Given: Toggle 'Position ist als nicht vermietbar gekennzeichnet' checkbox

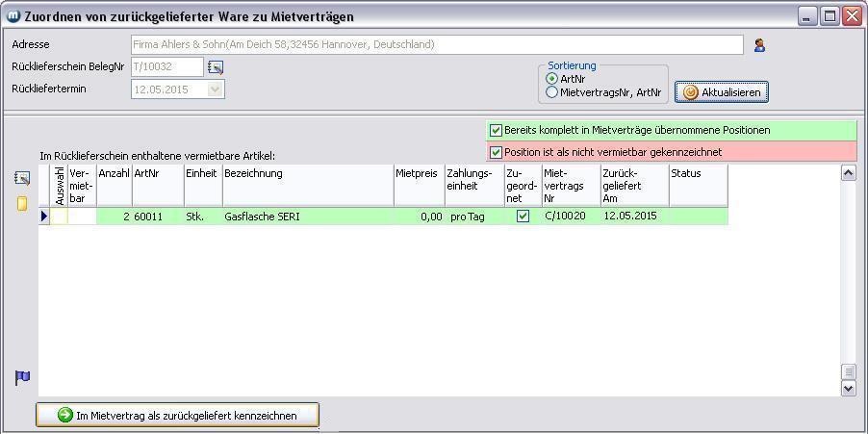Looking at the screenshot, I should pos(497,152).
